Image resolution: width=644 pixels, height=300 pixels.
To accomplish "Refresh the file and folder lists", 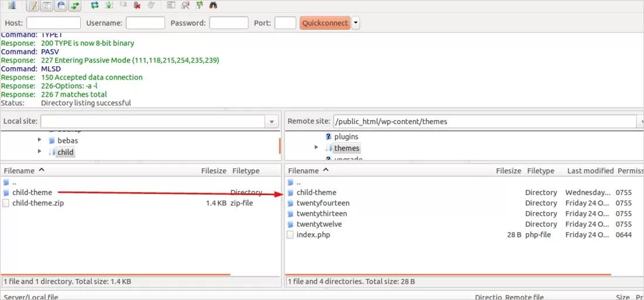I will point(95,6).
